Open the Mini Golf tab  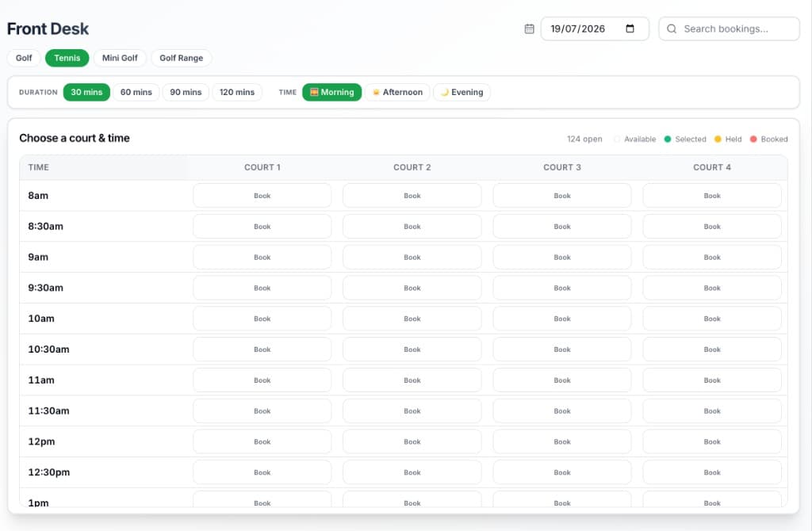pyautogui.click(x=120, y=58)
